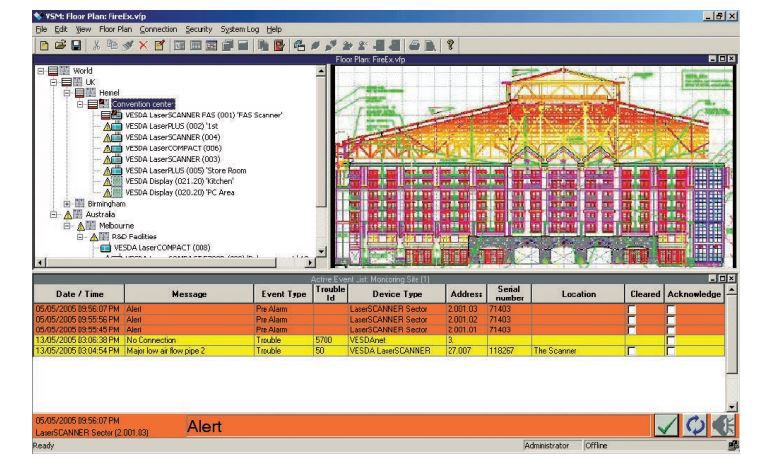Click the printer toolbar icon
This screenshot has height=471, width=767.
click(414, 45)
